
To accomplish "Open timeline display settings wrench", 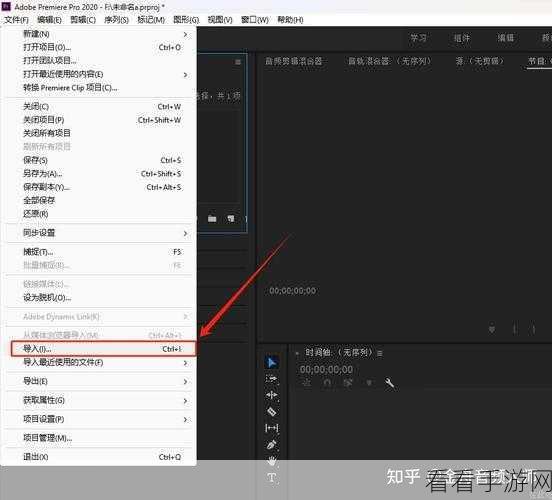I will pyautogui.click(x=390, y=383).
